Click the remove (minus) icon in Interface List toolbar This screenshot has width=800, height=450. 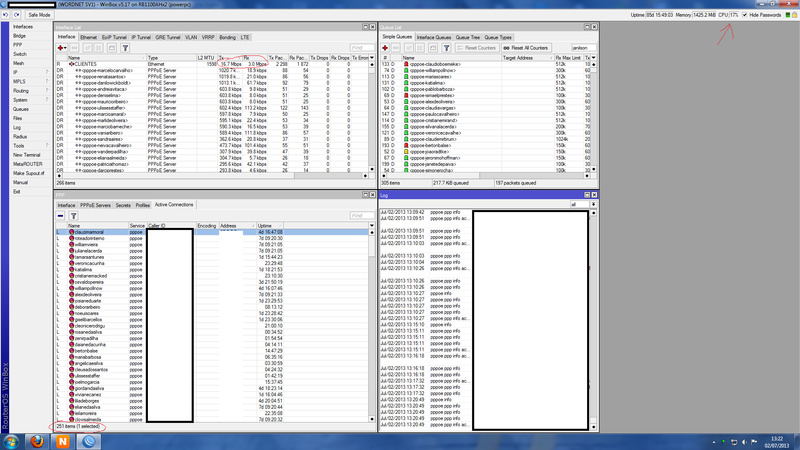click(74, 48)
